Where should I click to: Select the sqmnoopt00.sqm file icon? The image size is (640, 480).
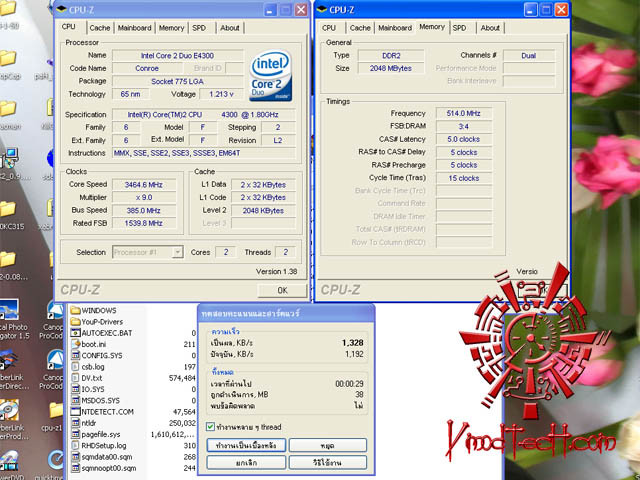pos(75,468)
